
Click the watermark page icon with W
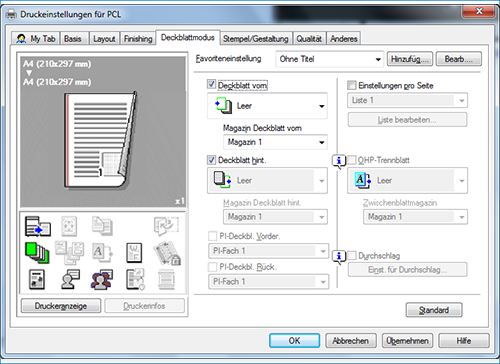pos(134,253)
